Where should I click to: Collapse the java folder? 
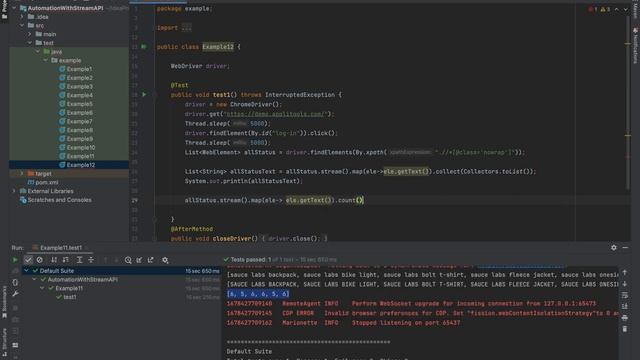click(x=38, y=51)
